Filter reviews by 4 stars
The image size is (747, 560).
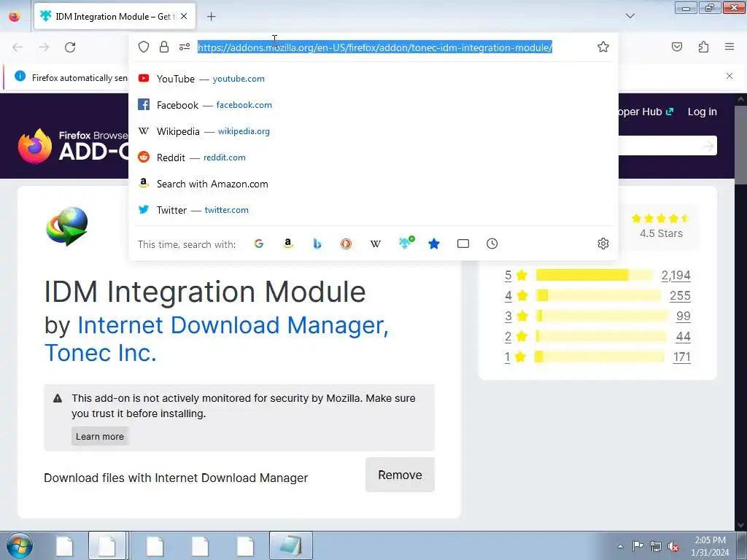tap(508, 296)
